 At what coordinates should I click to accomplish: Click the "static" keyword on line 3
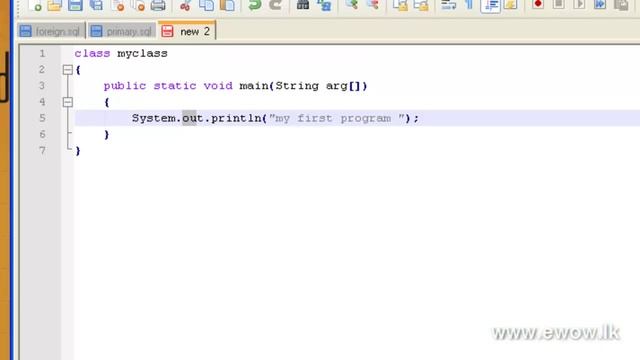(x=175, y=86)
